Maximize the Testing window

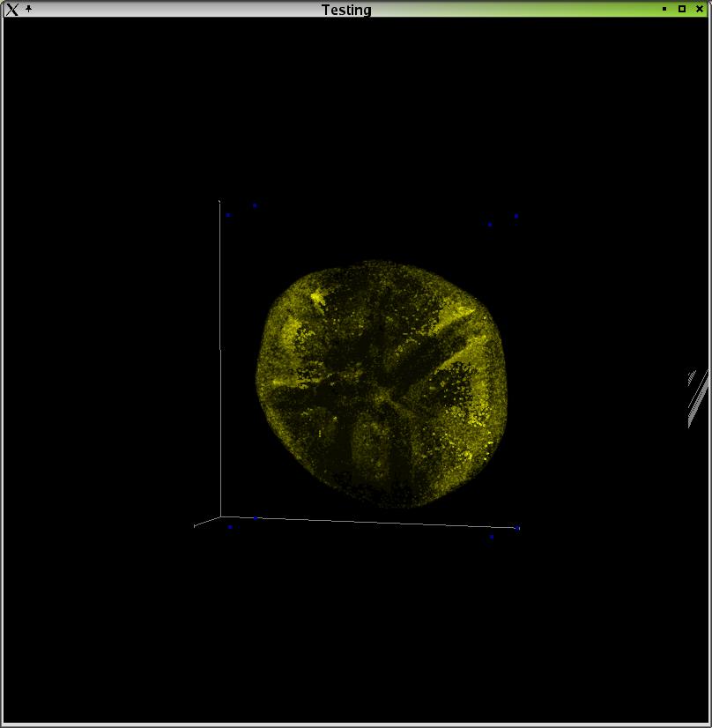[x=682, y=9]
